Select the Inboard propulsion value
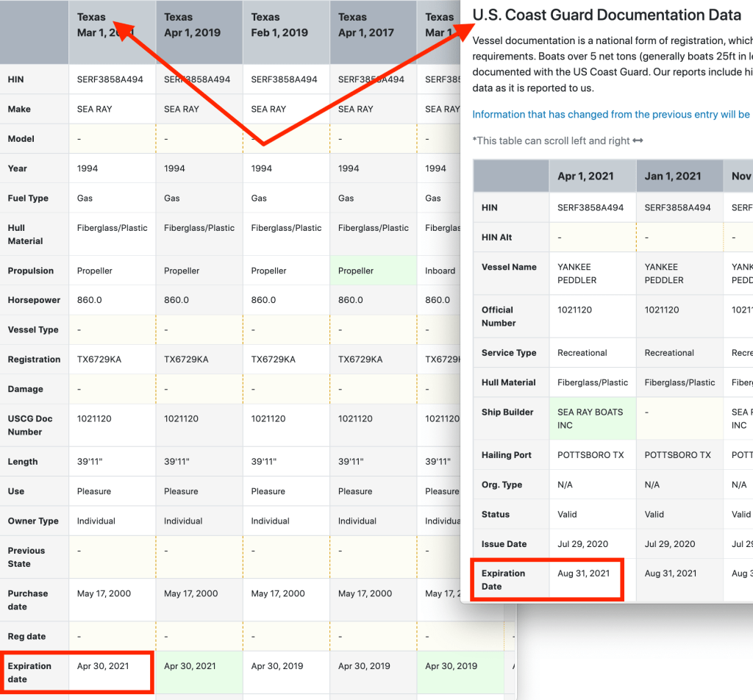 [440, 271]
